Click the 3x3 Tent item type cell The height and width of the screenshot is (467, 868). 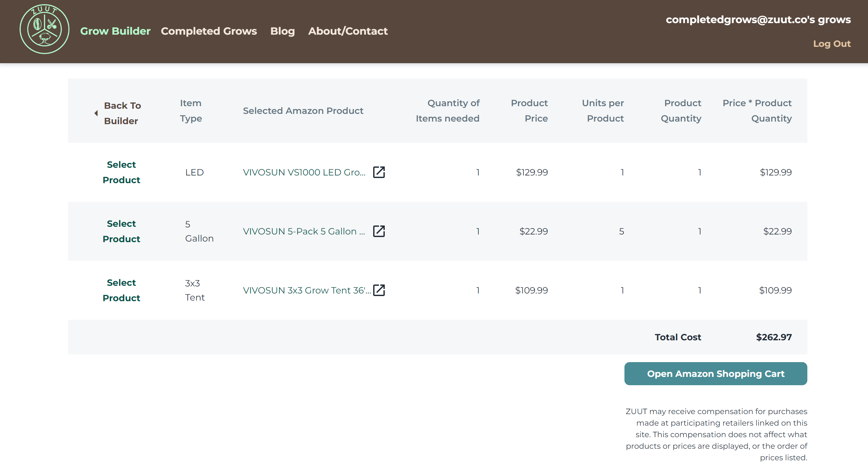[195, 290]
